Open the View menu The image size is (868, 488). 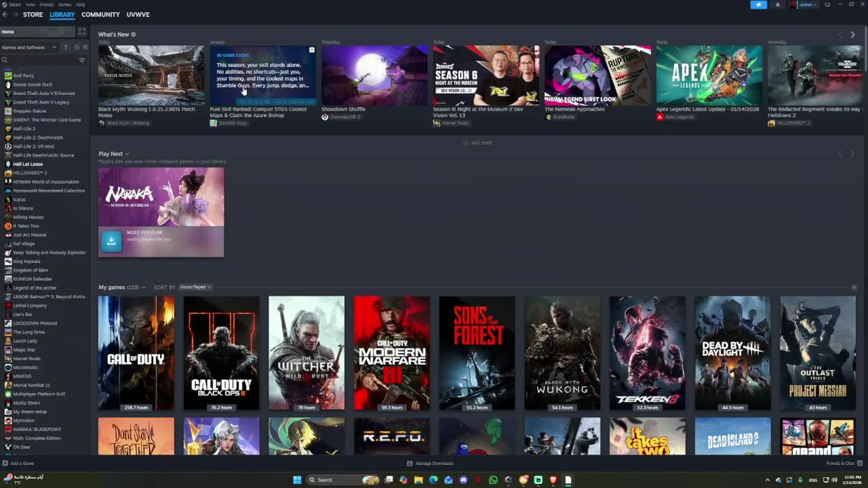click(x=31, y=5)
